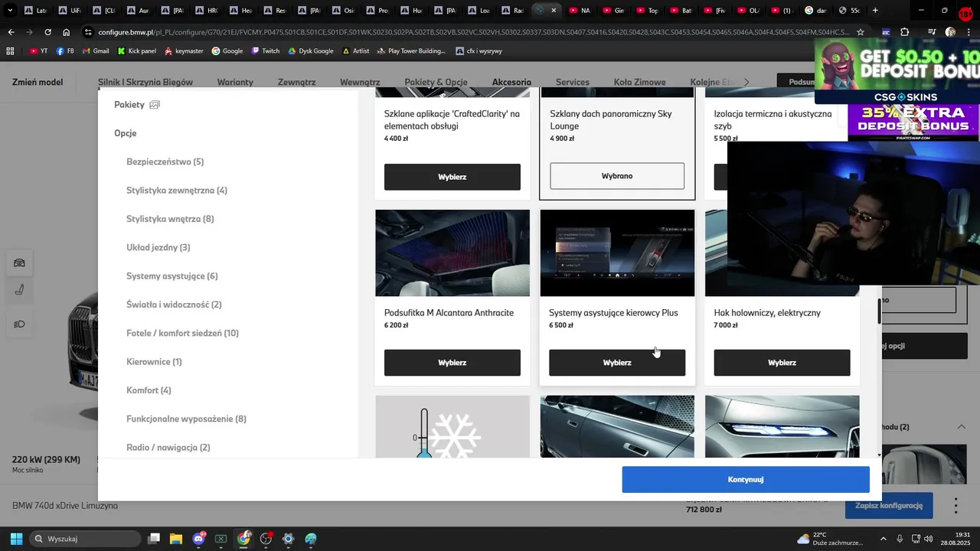Open the browser home page
This screenshot has height=551, width=980.
click(x=67, y=32)
